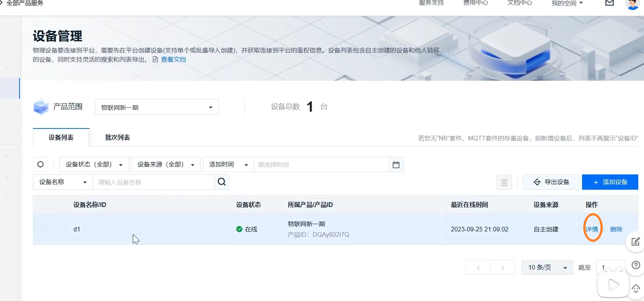This screenshot has height=301, width=644.
Task: Click the 产品ID: DQAy602I7Q text
Action: [x=318, y=234]
